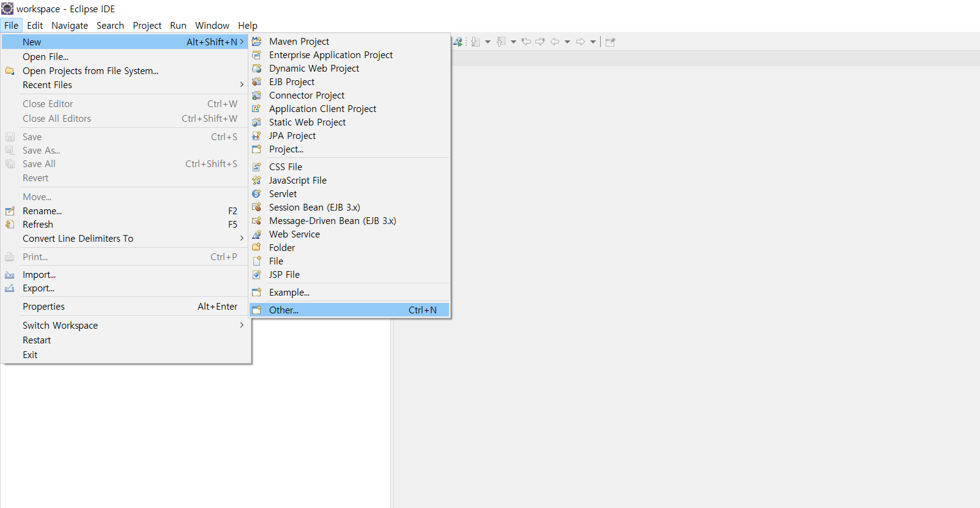Click the Back navigation arrow in toolbar

[x=555, y=42]
